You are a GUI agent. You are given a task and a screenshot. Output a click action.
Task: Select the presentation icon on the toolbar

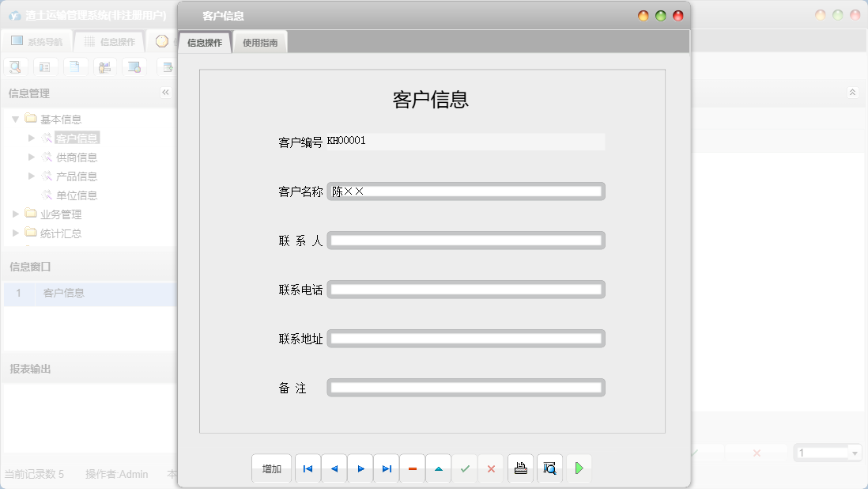pyautogui.click(x=104, y=66)
